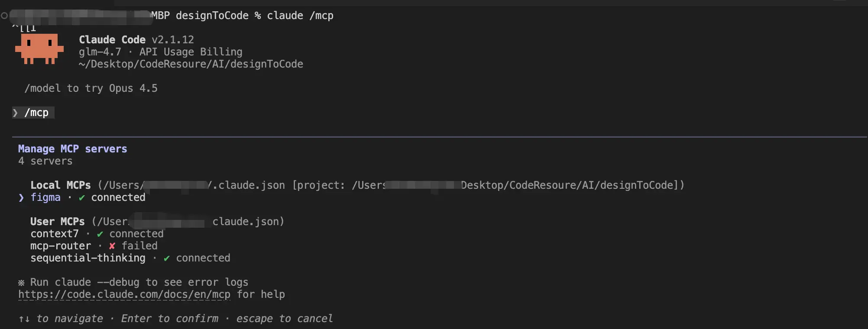The width and height of the screenshot is (868, 329).
Task: Select the context7 server entry
Action: point(55,234)
